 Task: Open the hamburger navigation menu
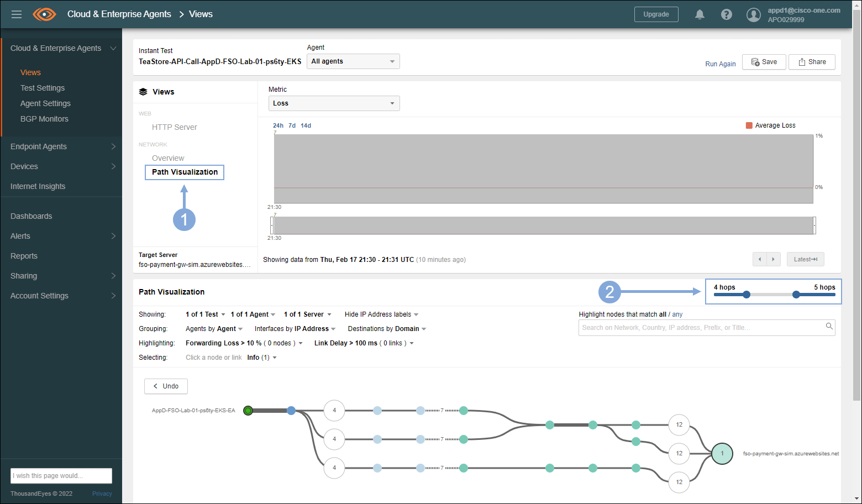pos(17,14)
